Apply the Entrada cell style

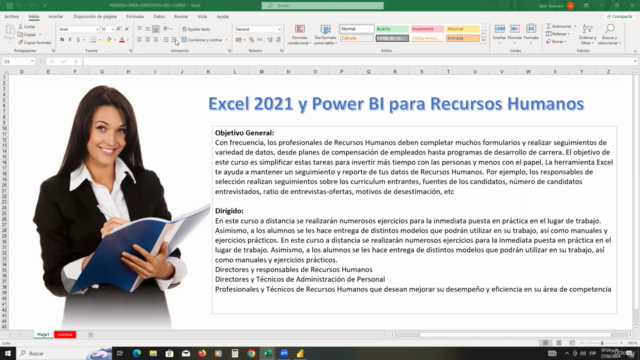pyautogui.click(x=462, y=38)
